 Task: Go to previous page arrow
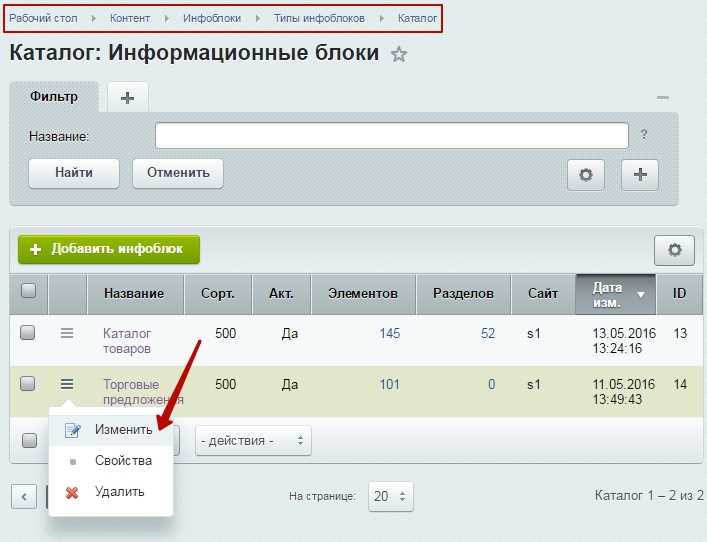(x=24, y=496)
